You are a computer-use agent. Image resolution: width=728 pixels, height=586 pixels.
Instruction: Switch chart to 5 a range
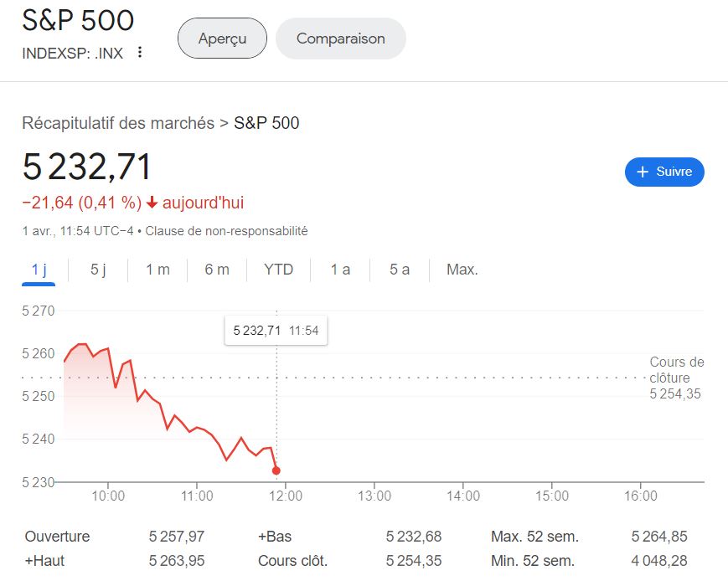coord(400,270)
